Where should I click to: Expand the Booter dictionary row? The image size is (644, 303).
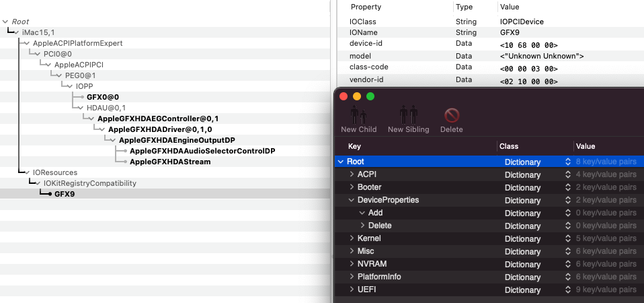[x=352, y=187]
